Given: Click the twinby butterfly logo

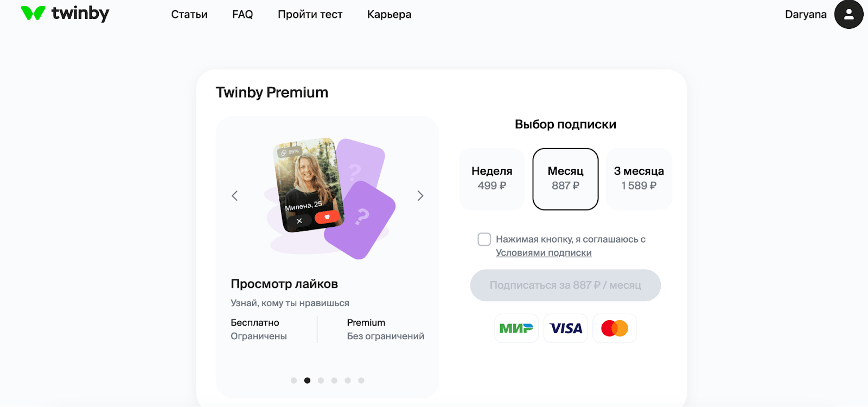Looking at the screenshot, I should click(33, 13).
